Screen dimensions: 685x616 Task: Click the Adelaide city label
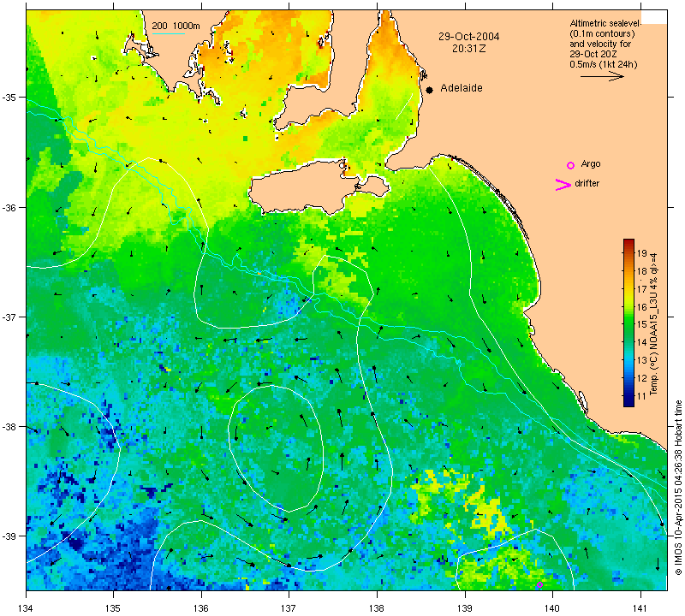tap(462, 88)
